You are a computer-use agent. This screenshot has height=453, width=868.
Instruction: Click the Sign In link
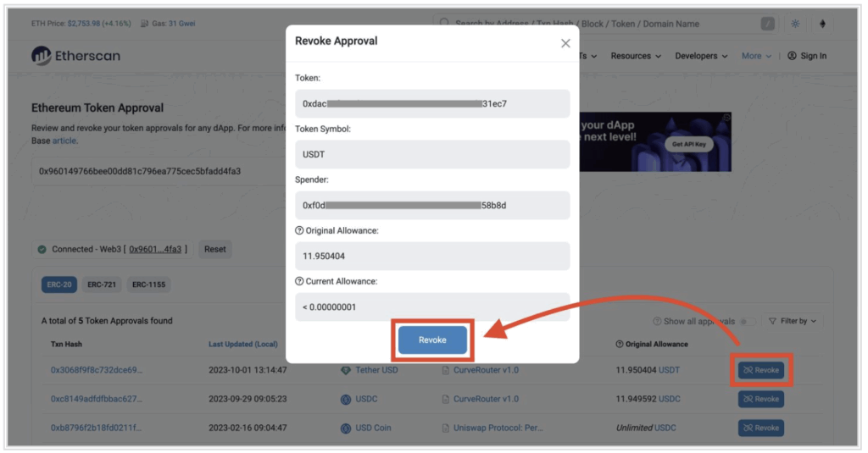813,56
